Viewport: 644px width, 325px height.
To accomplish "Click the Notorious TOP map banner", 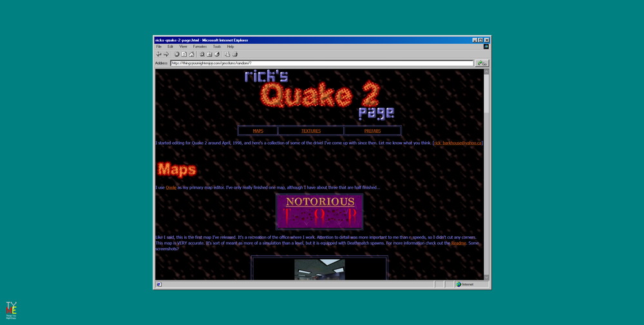I will click(x=319, y=212).
